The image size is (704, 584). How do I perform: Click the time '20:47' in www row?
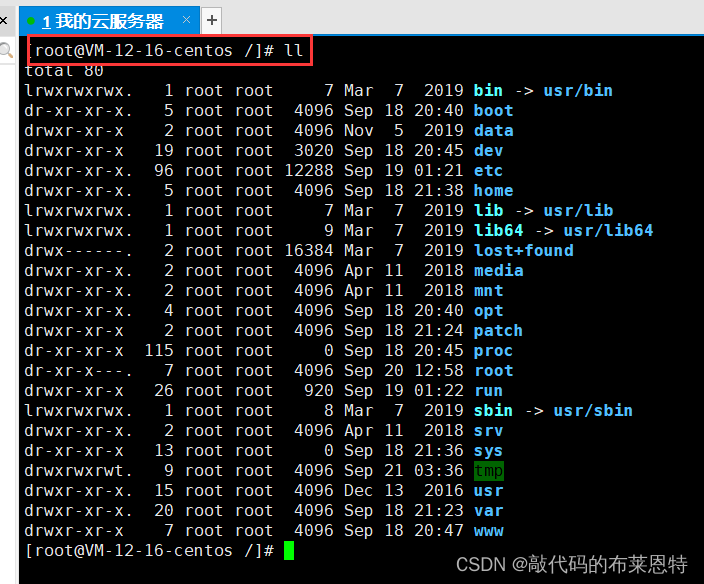(439, 531)
